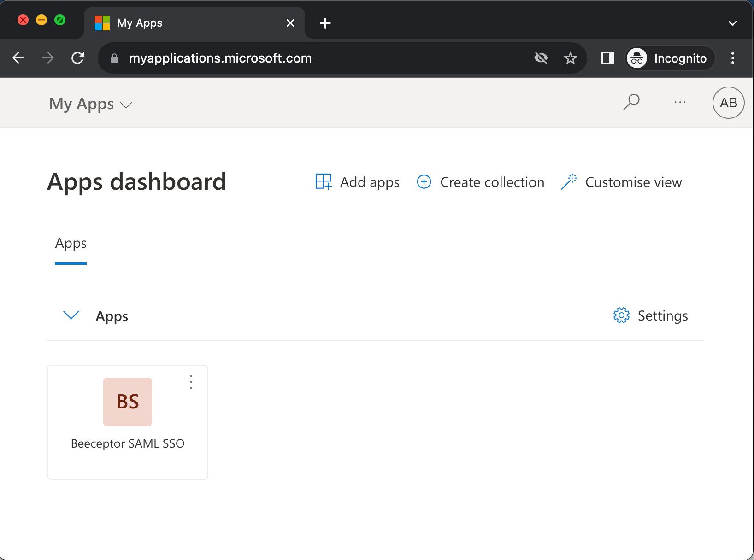Reload the current page
Image resolution: width=754 pixels, height=560 pixels.
point(77,58)
